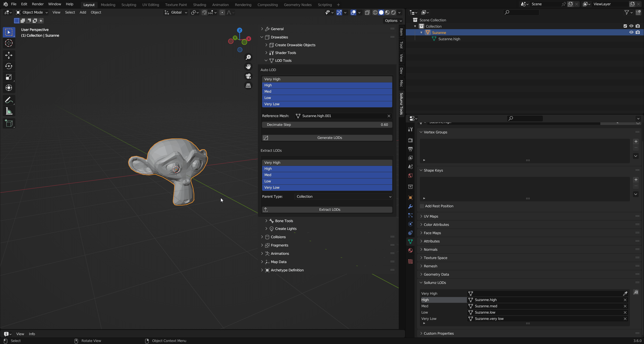Toggle camera view icon
The image size is (644, 344).
coord(248,76)
